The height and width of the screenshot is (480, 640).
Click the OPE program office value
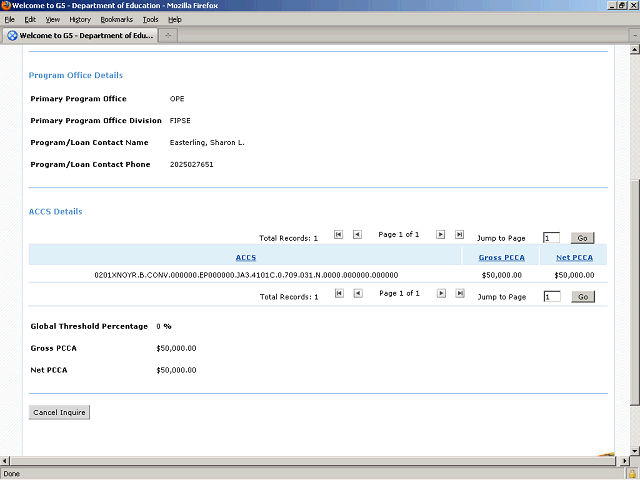point(177,99)
